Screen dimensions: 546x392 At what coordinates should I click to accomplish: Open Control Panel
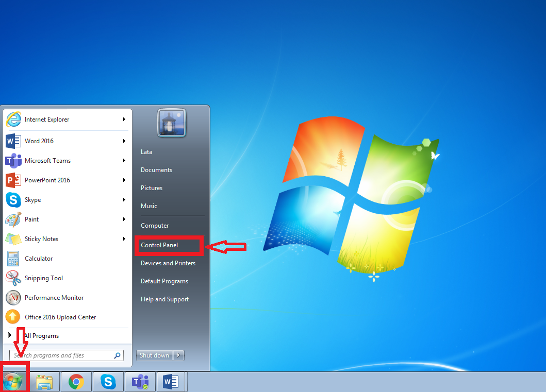click(159, 245)
